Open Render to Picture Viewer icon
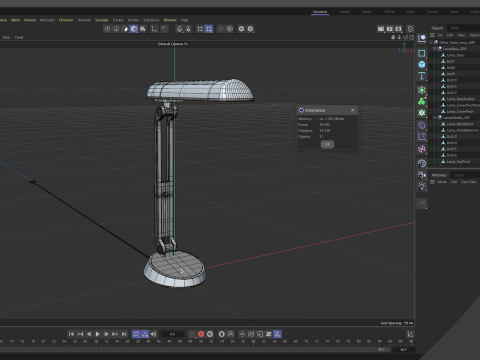Viewport: 480px width, 360px height. click(x=390, y=29)
